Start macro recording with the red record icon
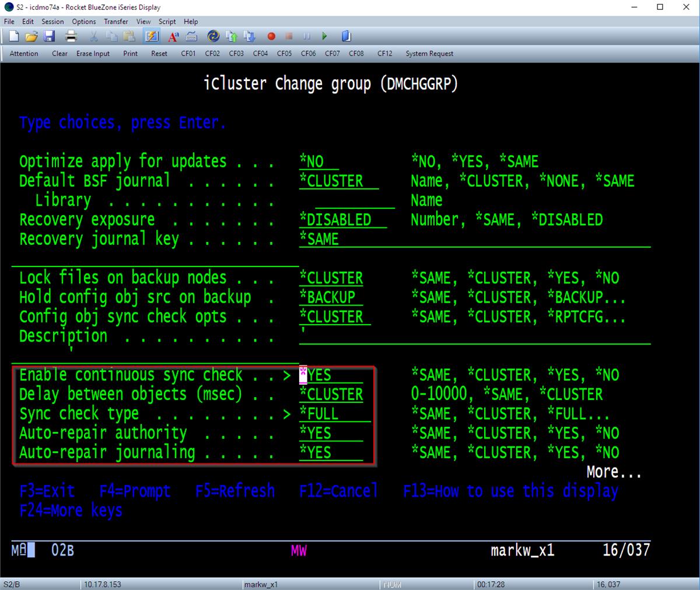 tap(271, 36)
